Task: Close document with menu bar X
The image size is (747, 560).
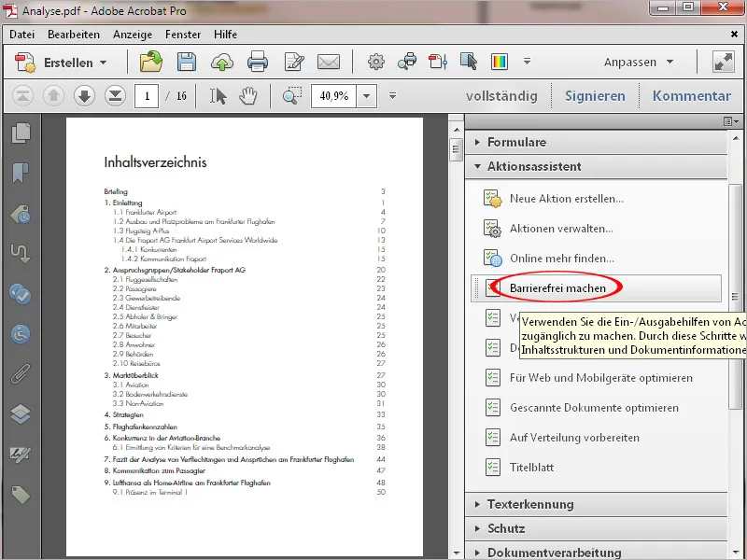Action: 734,34
